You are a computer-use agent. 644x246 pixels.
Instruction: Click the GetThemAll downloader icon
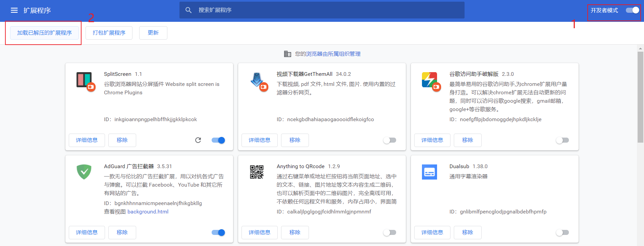pyautogui.click(x=257, y=80)
